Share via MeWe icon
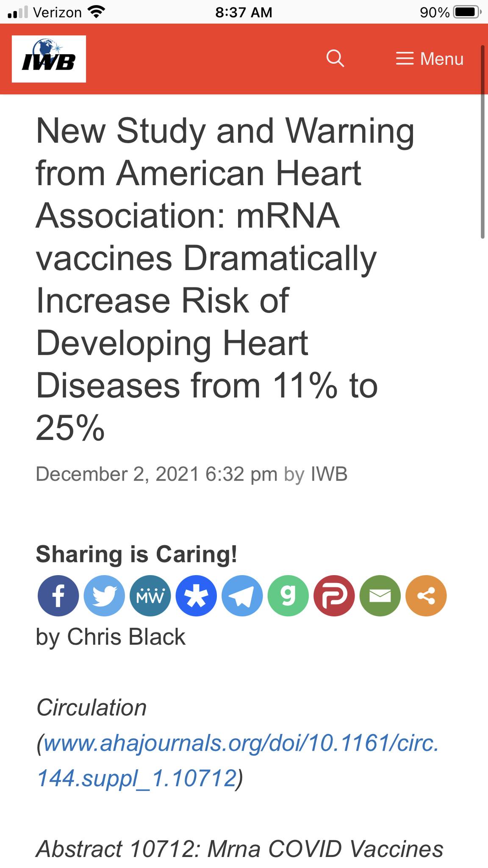Viewport: 488px width, 868px height. [x=150, y=595]
